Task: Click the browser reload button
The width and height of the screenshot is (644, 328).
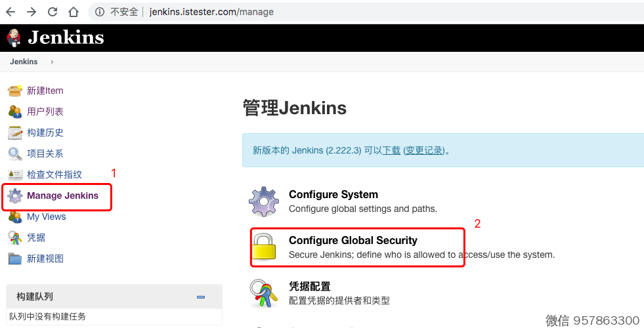Action: point(53,12)
